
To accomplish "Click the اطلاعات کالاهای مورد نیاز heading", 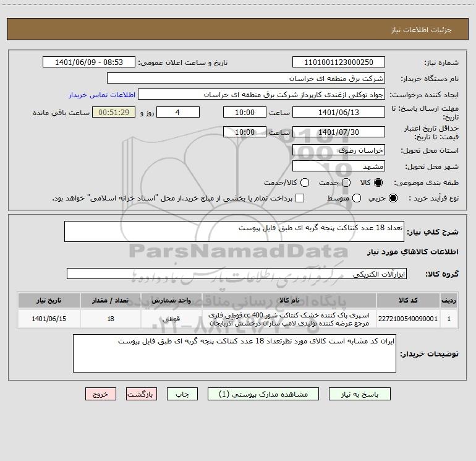I will click(x=413, y=252).
